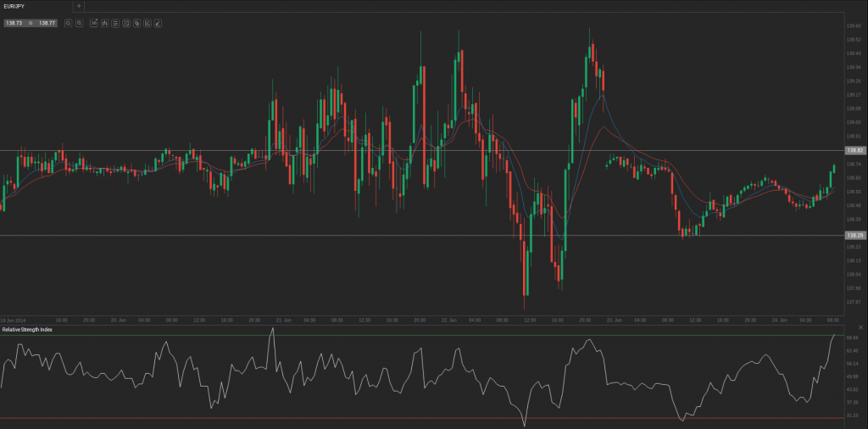The width and height of the screenshot is (868, 429).
Task: Select the drawing pencil icon at toolbar end
Action: click(x=158, y=23)
